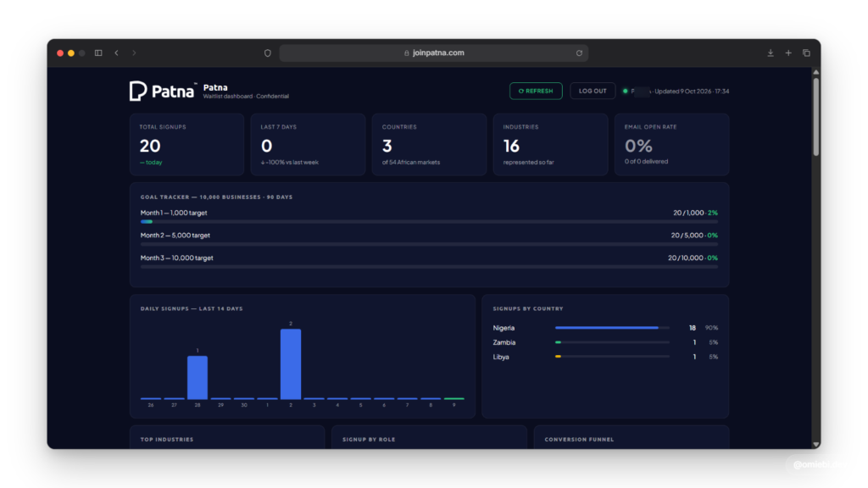The height and width of the screenshot is (488, 868).
Task: Click the REFRESH button
Action: 536,91
